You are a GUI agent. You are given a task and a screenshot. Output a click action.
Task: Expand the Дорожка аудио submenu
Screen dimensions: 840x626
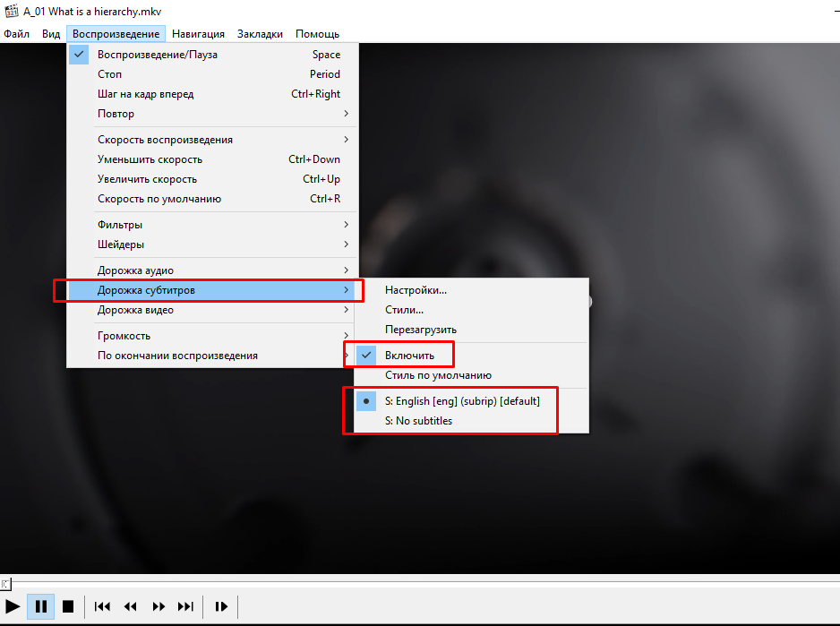(212, 270)
